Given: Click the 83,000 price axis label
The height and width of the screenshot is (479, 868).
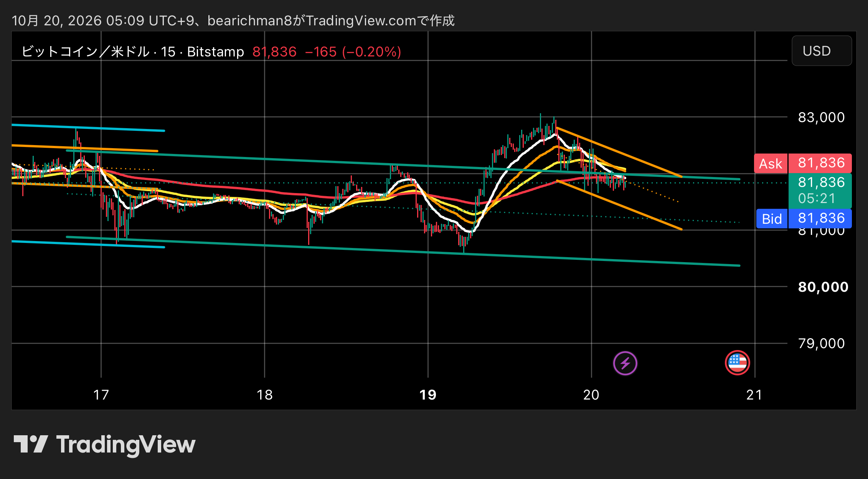Looking at the screenshot, I should click(821, 117).
